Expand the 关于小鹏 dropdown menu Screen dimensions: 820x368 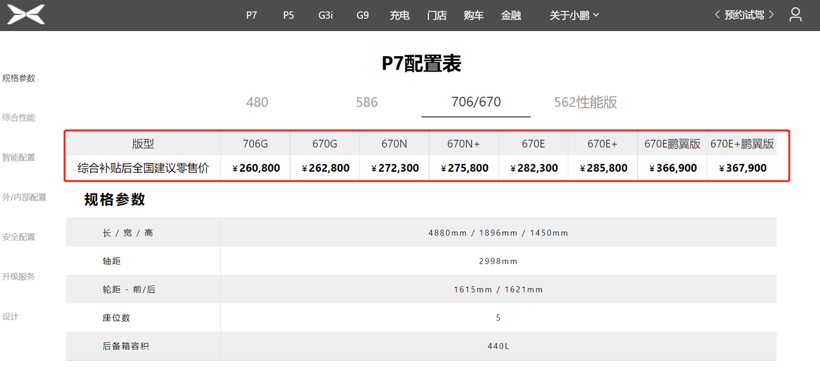(x=574, y=15)
